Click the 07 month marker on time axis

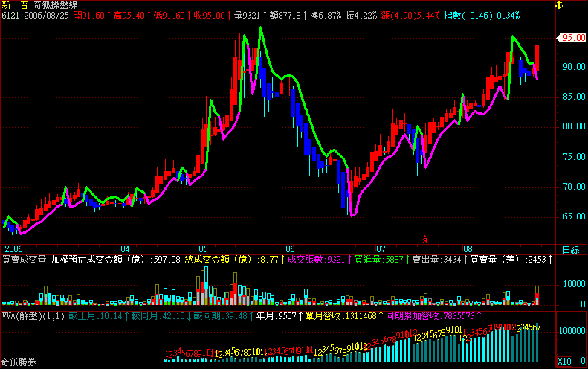click(381, 249)
